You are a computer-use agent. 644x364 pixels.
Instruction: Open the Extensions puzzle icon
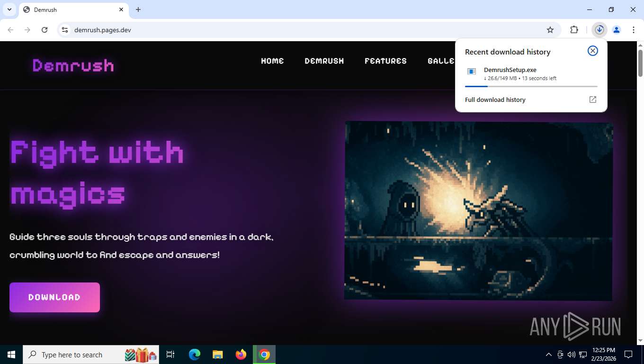pyautogui.click(x=574, y=30)
